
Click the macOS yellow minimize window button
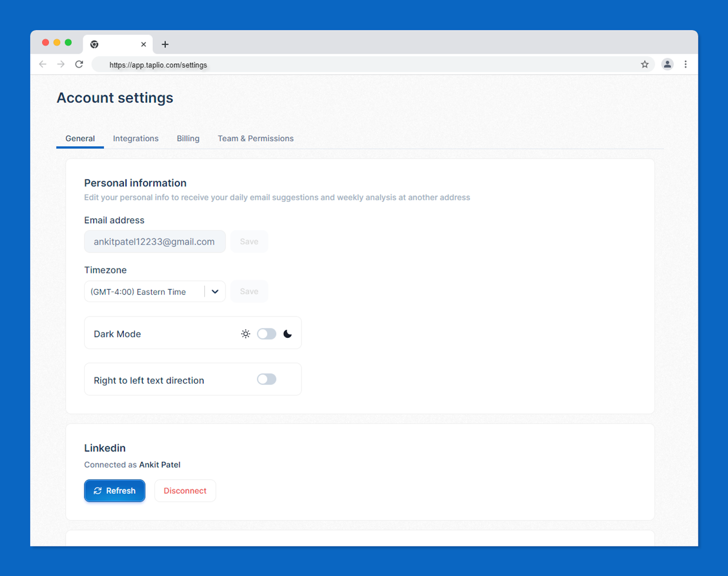pyautogui.click(x=57, y=42)
